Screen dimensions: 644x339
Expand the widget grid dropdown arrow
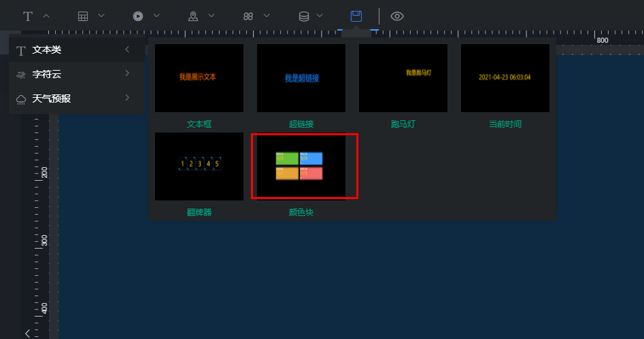click(x=267, y=16)
